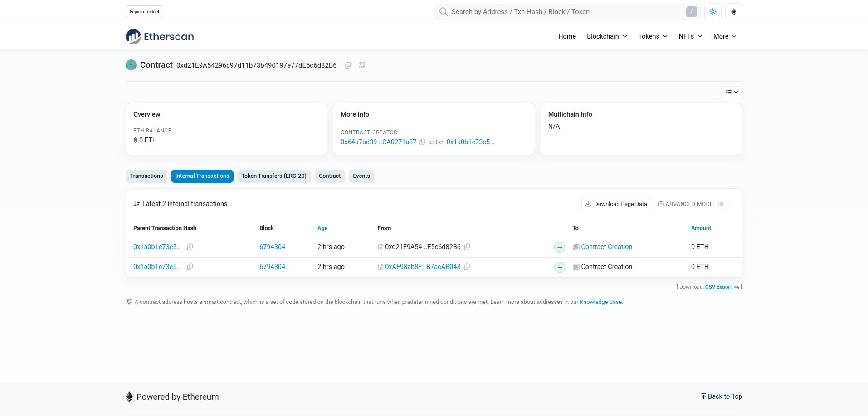Open the first row's parent hash 0x1a0b1e73e5...
868x416 pixels.
pyautogui.click(x=157, y=247)
